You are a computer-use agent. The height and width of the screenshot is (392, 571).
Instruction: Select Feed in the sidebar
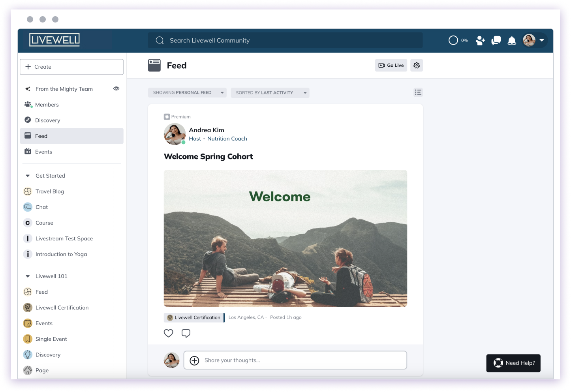41,136
